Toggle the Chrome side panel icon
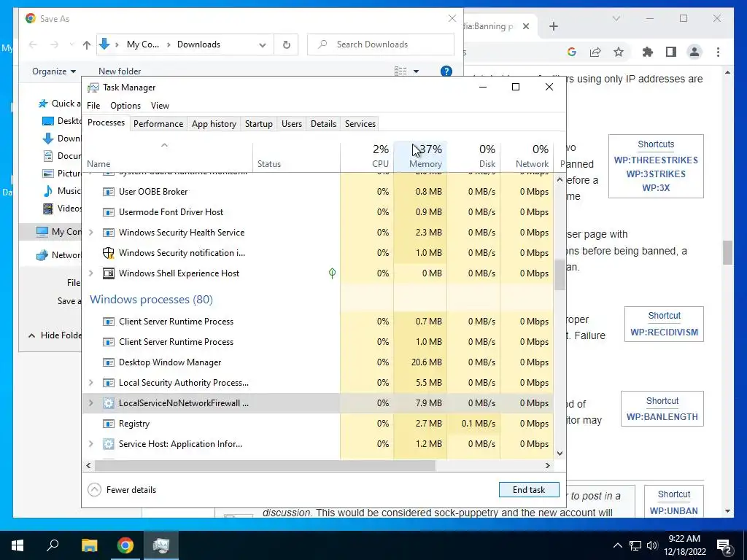The width and height of the screenshot is (747, 560). 671,52
